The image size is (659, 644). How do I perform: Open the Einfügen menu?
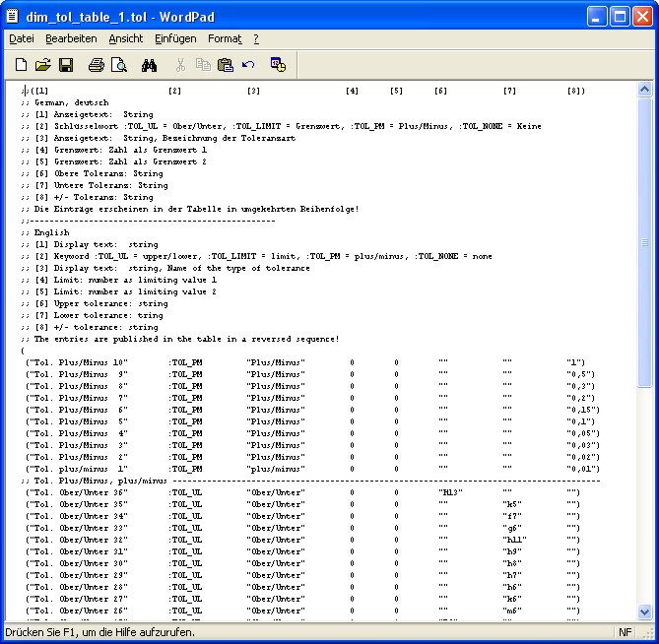point(174,38)
